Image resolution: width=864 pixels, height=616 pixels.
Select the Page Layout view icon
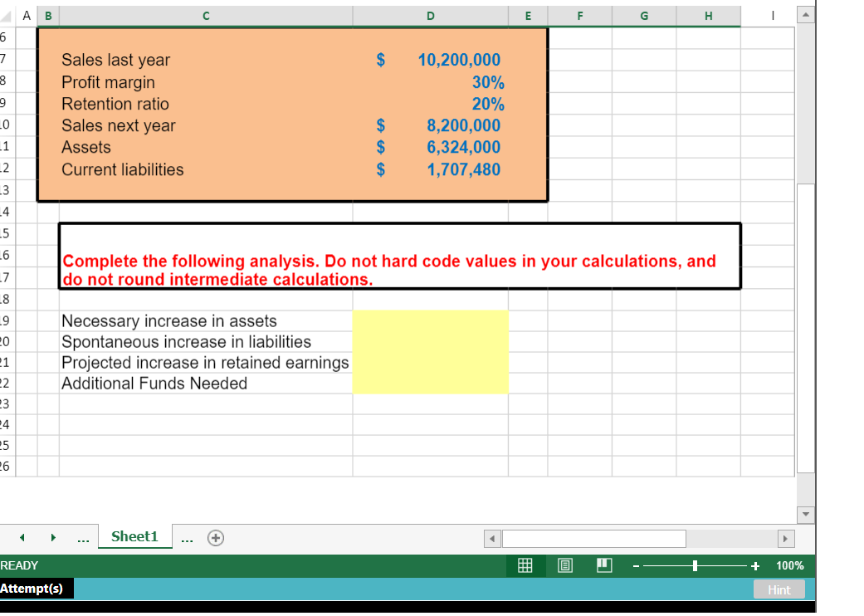point(565,565)
